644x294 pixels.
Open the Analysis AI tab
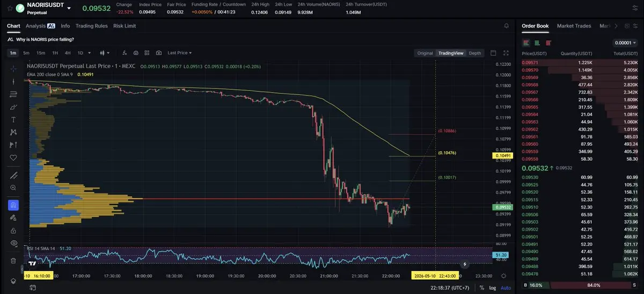[40, 26]
